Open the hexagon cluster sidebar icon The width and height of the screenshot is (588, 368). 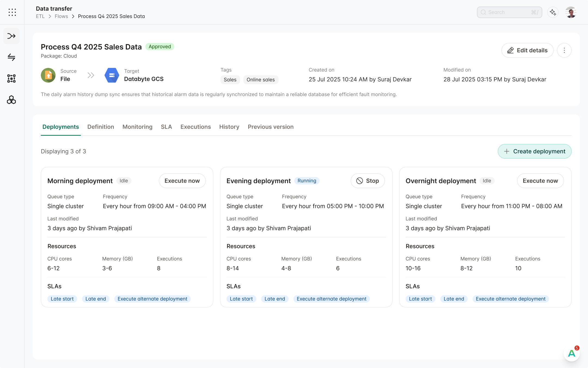(x=11, y=100)
